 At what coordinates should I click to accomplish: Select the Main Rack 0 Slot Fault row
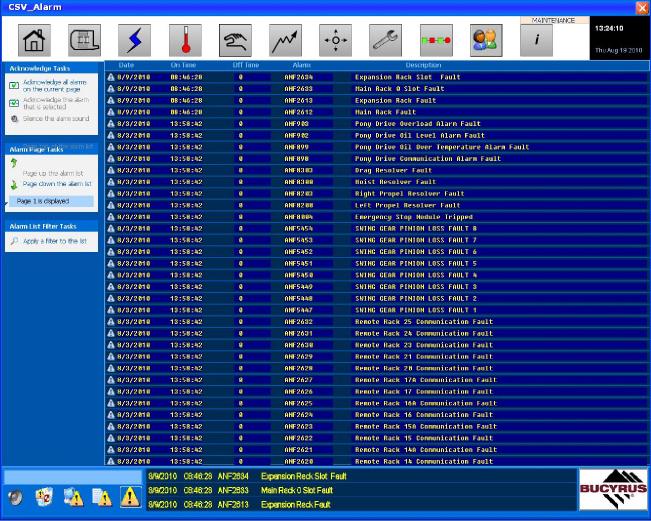pyautogui.click(x=377, y=89)
